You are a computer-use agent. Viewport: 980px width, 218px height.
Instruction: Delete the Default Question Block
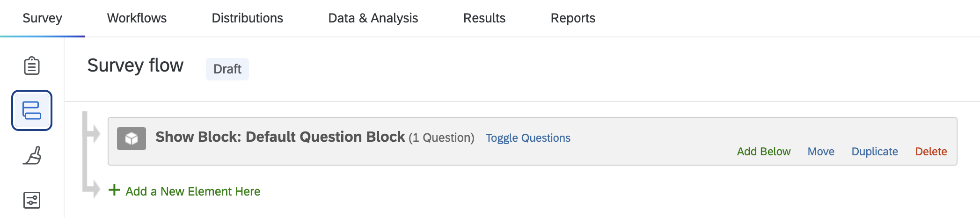pyautogui.click(x=931, y=152)
